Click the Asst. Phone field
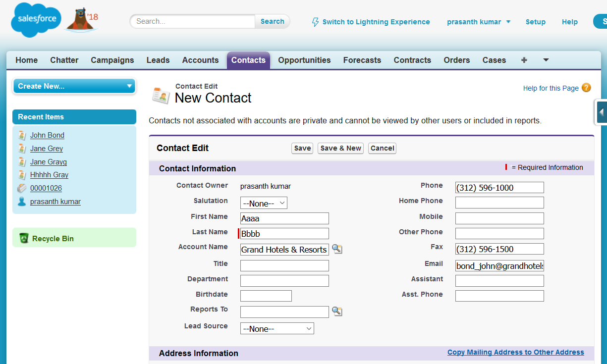 tap(499, 296)
